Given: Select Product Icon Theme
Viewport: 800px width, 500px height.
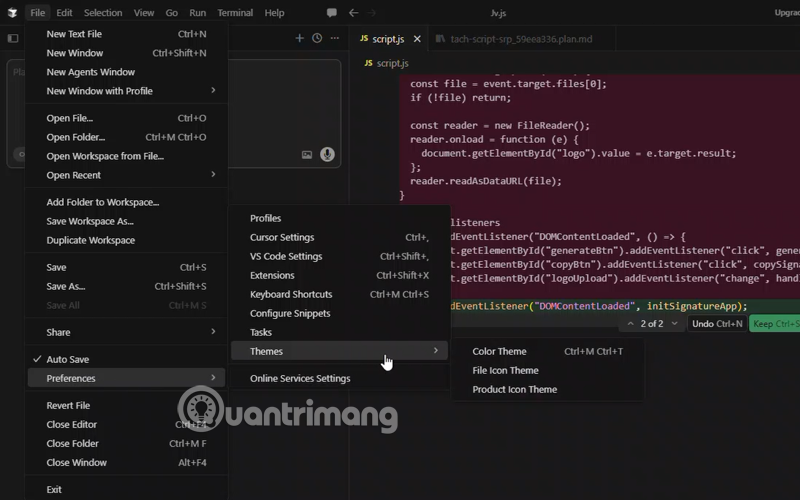Looking at the screenshot, I should pyautogui.click(x=547, y=389).
